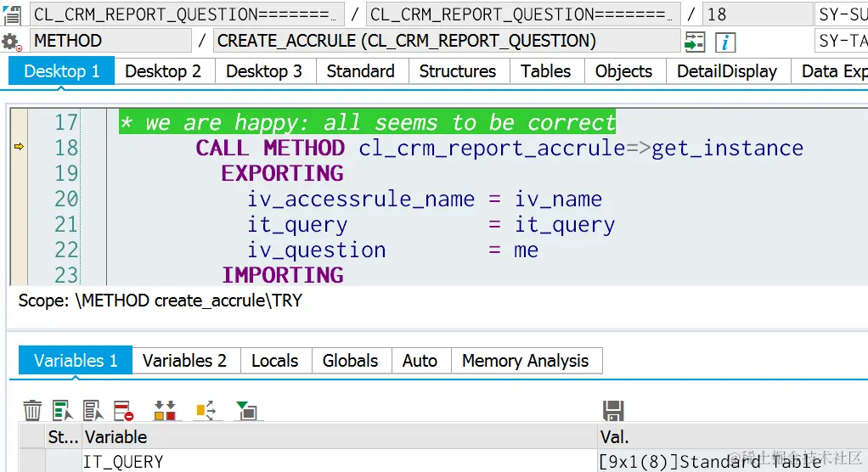Click the Variable column header
The width and height of the screenshot is (868, 472).
click(x=340, y=437)
